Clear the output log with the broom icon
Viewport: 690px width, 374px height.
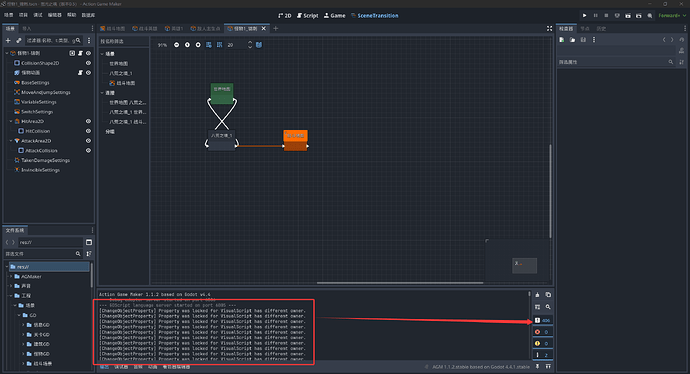point(537,295)
